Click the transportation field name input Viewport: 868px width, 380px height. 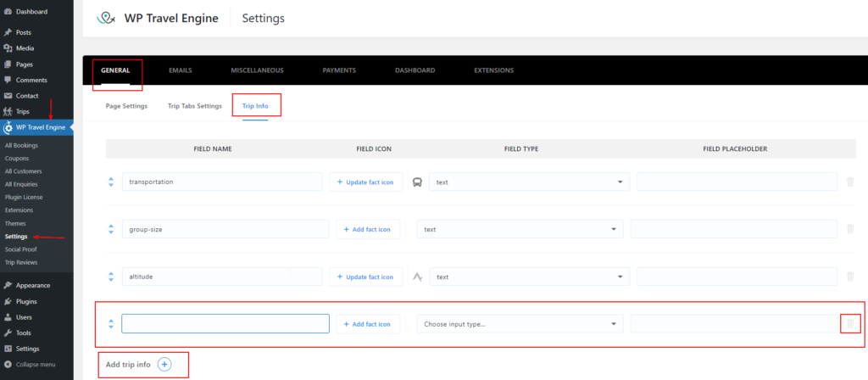pos(223,182)
